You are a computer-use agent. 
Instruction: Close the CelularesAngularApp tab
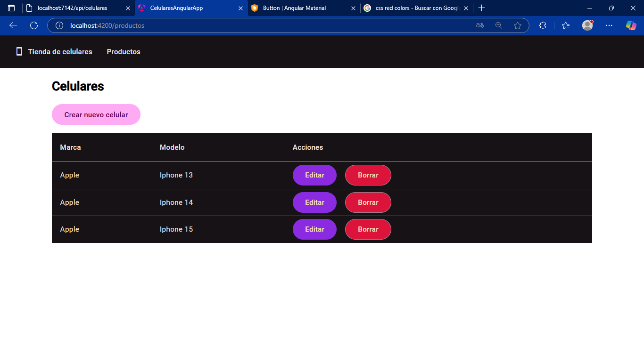coord(240,8)
